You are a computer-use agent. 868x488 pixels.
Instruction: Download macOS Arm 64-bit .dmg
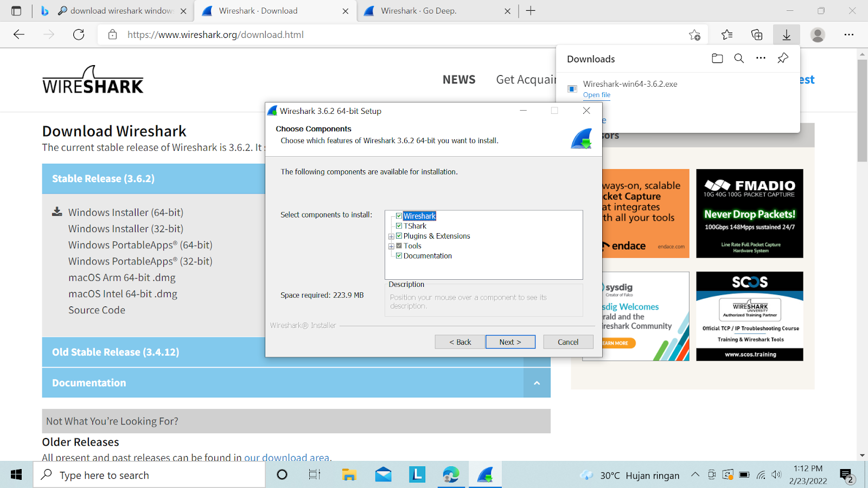click(x=122, y=278)
